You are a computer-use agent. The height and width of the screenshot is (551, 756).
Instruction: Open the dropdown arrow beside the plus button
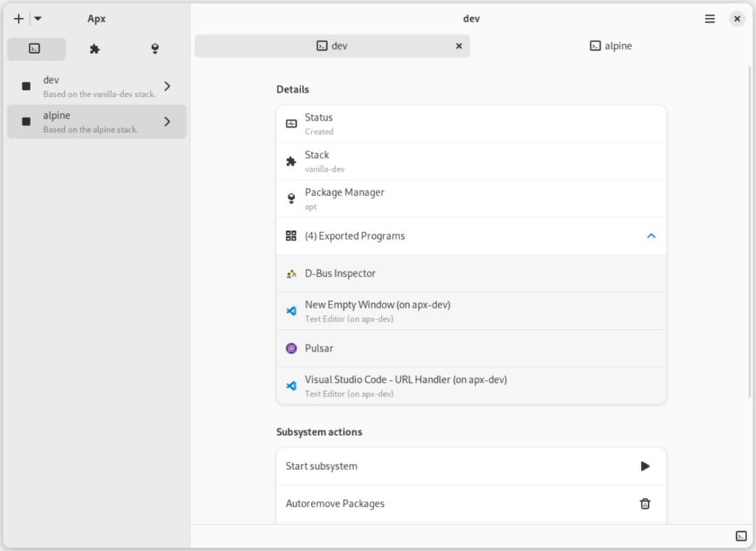(38, 19)
